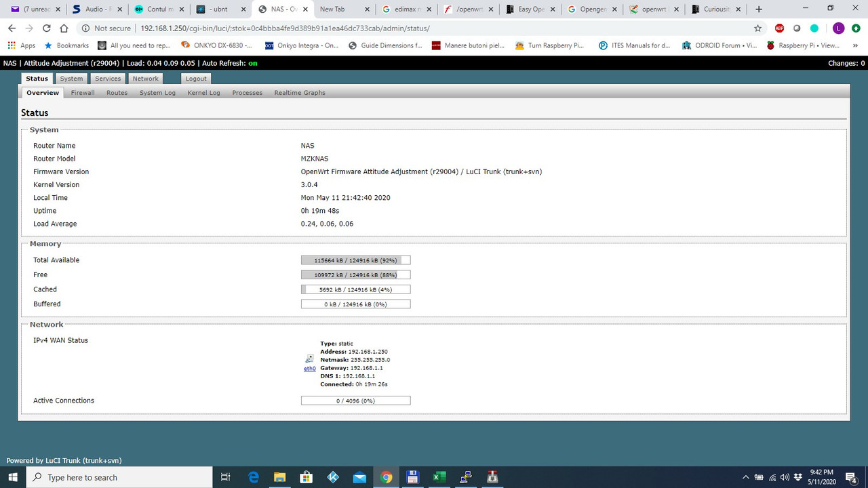Screen dimensions: 868x488
Task: Open the ODROID Forum bookmark
Action: (x=719, y=45)
